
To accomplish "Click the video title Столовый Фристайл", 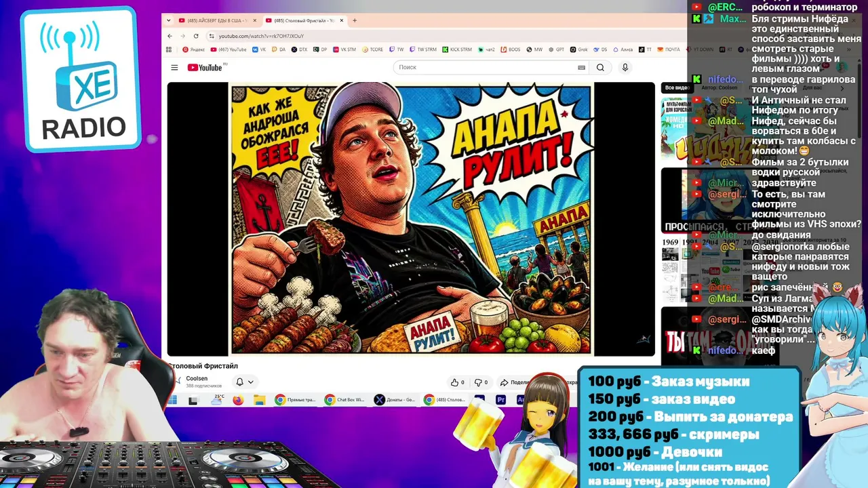I will pyautogui.click(x=203, y=366).
